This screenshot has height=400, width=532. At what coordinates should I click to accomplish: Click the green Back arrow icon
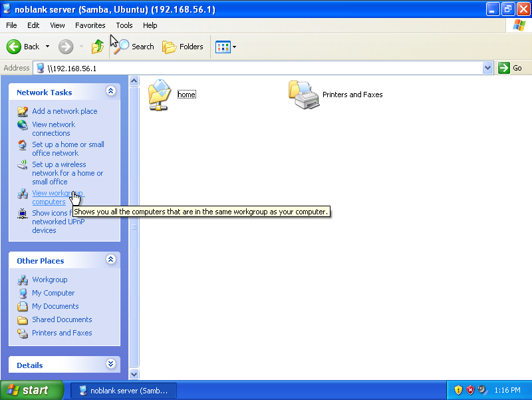(x=14, y=47)
